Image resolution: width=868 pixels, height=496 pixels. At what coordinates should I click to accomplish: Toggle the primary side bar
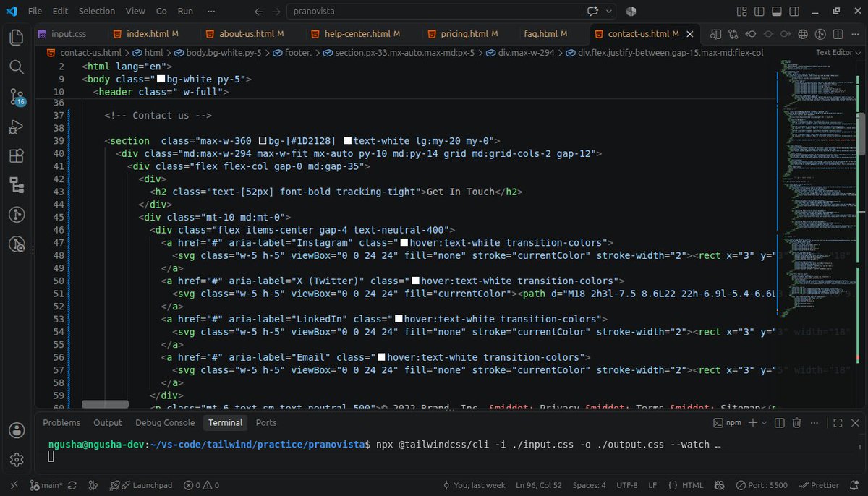pos(759,12)
